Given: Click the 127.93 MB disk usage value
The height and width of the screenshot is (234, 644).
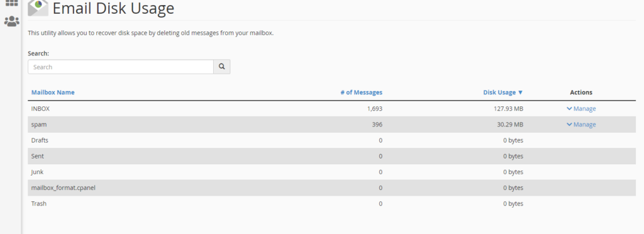Looking at the screenshot, I should tap(508, 109).
